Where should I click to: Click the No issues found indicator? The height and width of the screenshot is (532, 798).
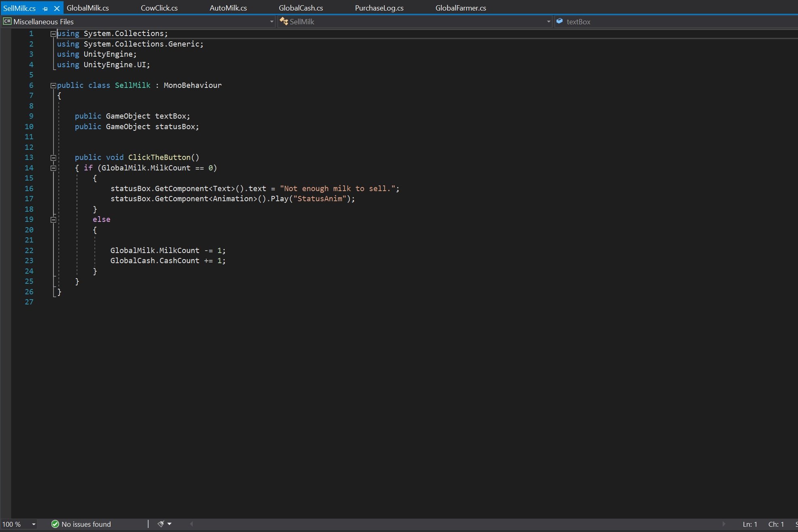tap(86, 524)
